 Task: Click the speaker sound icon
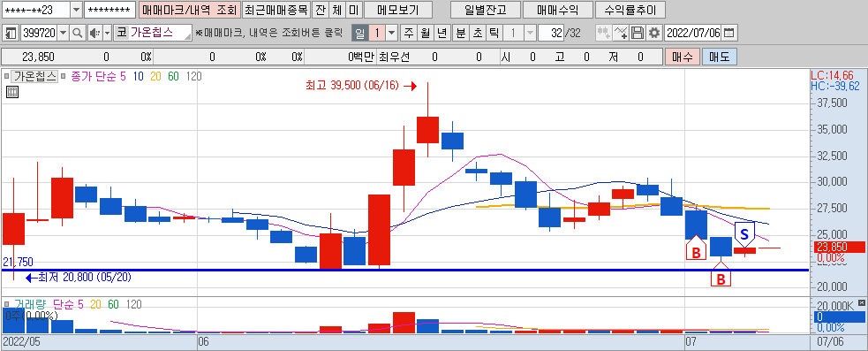click(x=94, y=33)
